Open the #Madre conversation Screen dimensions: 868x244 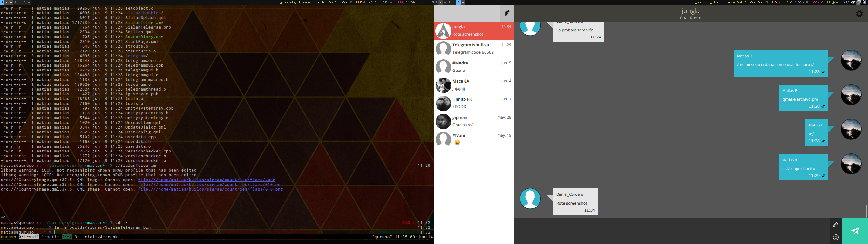click(x=474, y=67)
